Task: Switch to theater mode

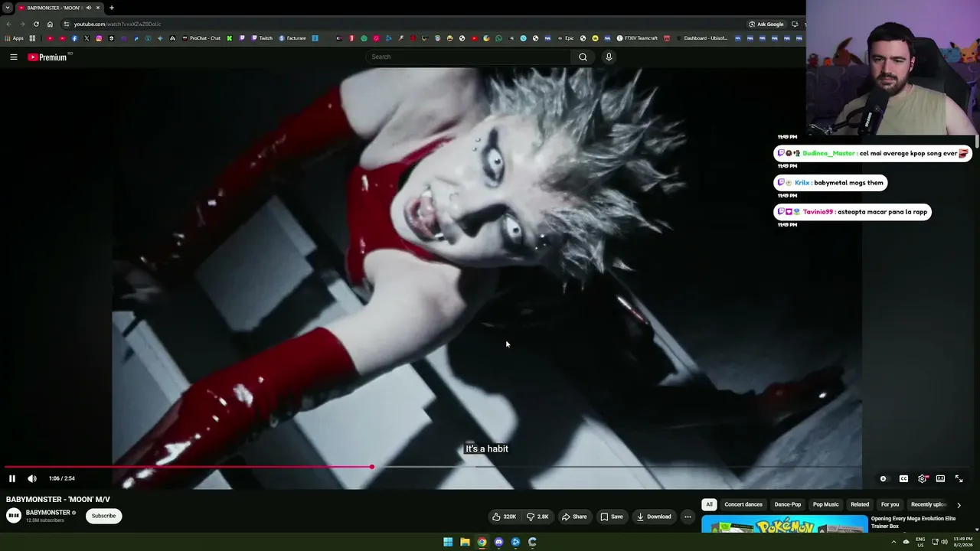Action: [940, 478]
